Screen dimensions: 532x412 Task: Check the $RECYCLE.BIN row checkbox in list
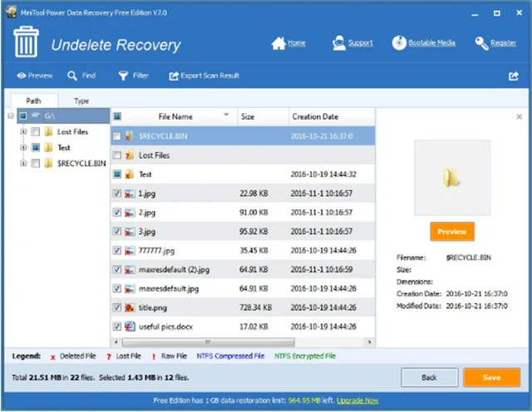click(117, 136)
